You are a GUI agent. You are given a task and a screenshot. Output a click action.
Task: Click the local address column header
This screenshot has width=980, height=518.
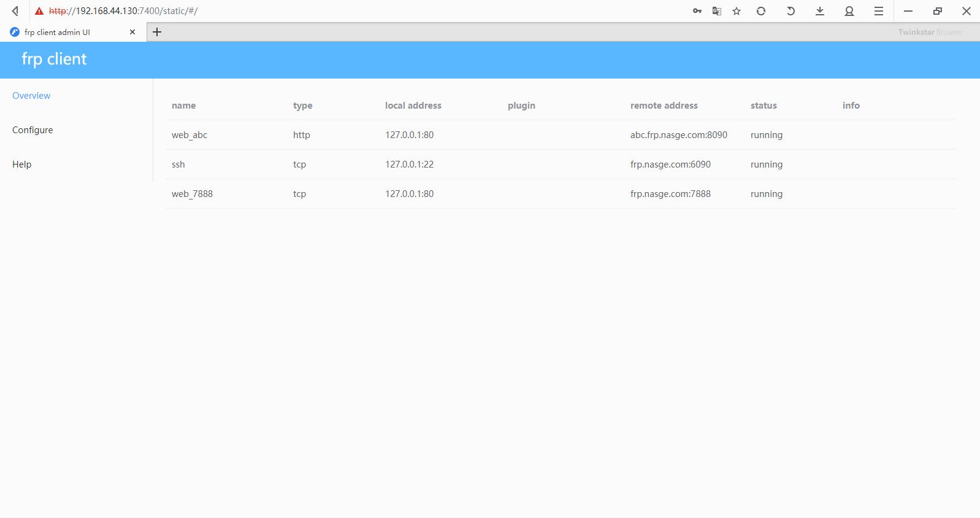point(413,106)
